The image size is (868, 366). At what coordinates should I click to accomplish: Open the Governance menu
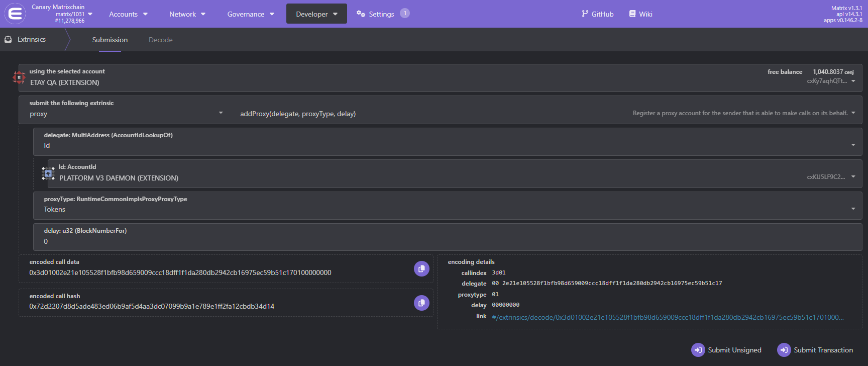click(x=251, y=14)
